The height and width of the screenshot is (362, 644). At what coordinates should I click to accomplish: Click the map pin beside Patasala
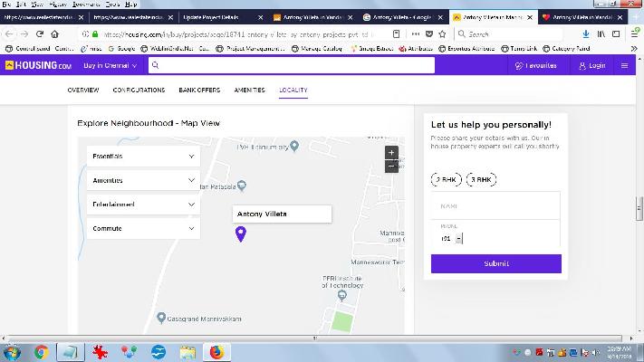(x=242, y=186)
